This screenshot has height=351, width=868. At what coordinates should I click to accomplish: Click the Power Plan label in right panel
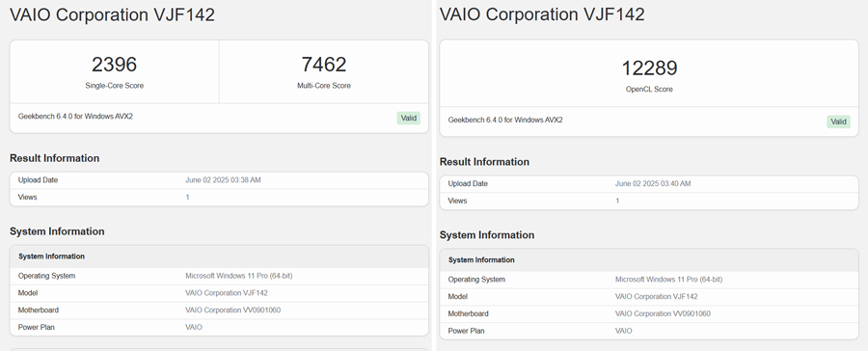tap(467, 331)
